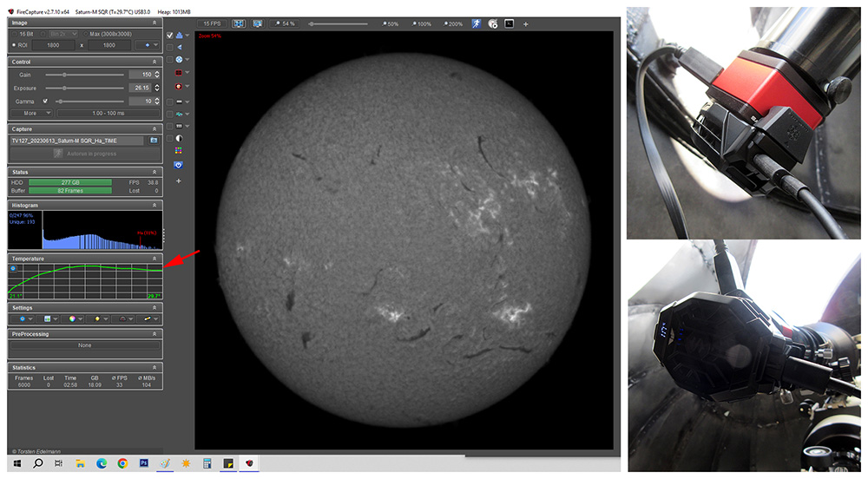Click the console window icon in top toolbar
Image resolution: width=868 pixels, height=479 pixels.
509,23
